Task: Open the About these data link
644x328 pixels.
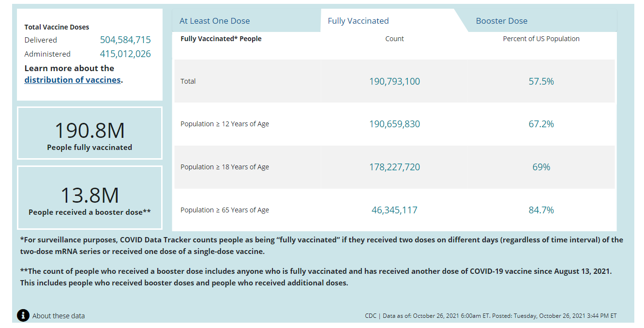Action: [59, 316]
